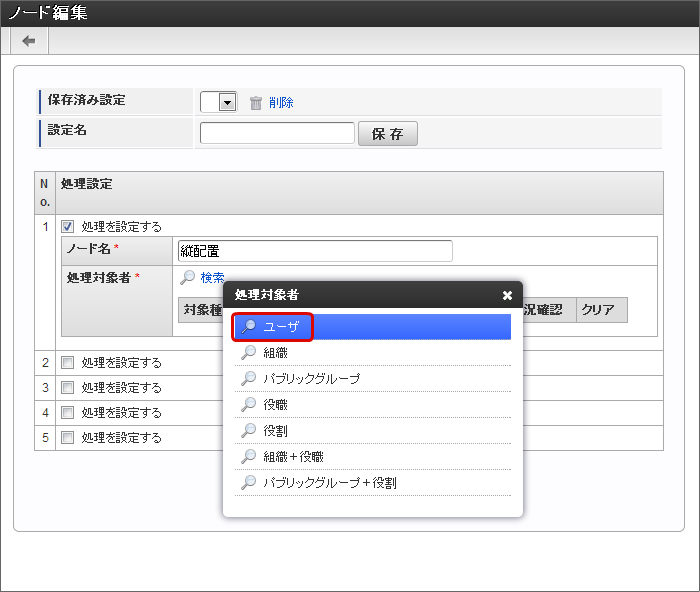Click magnifier icon beside 組織
Screen dimensions: 700x592
(248, 353)
